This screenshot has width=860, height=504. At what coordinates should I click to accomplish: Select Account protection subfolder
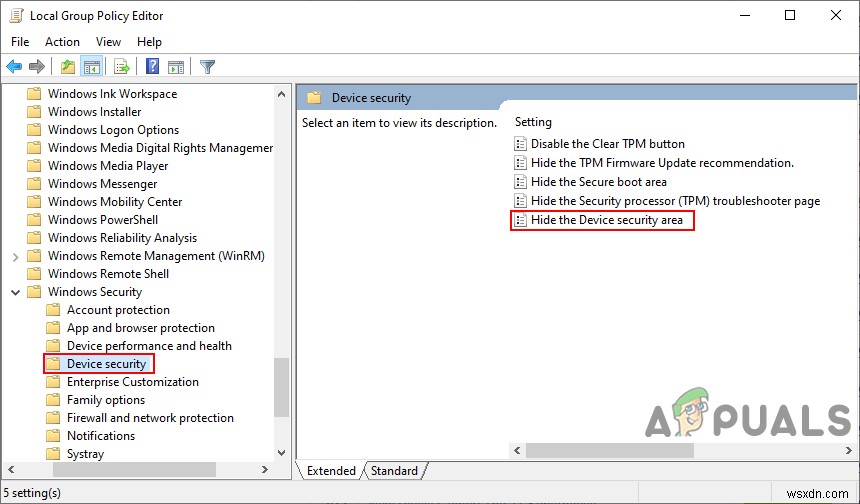click(x=118, y=310)
